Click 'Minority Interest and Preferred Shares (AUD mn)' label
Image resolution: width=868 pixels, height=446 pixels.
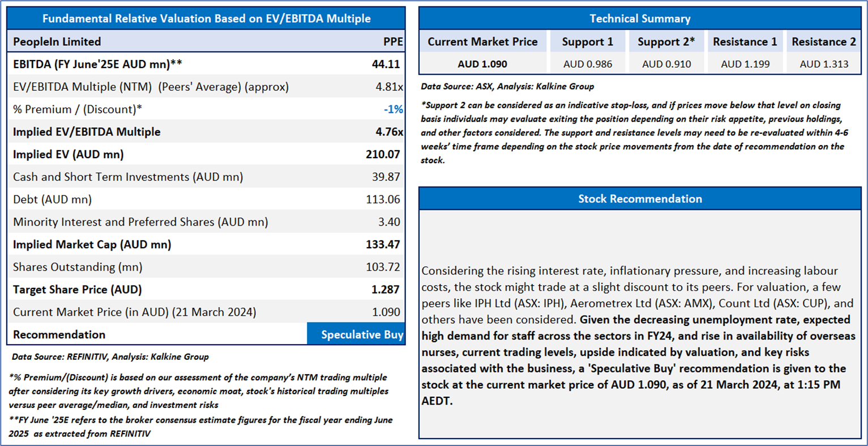click(140, 222)
